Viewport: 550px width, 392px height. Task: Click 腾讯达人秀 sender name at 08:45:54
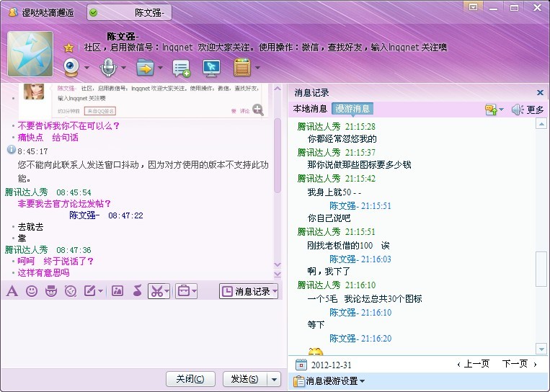26,192
